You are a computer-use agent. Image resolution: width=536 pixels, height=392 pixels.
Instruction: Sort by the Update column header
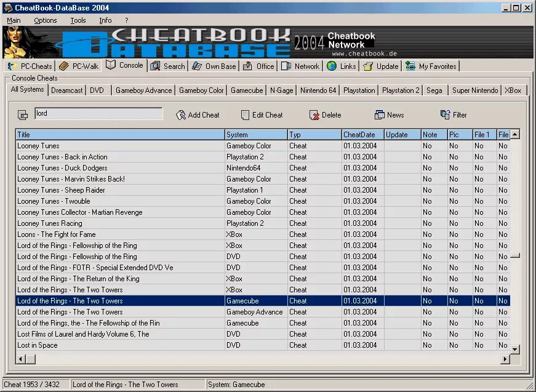(x=402, y=135)
